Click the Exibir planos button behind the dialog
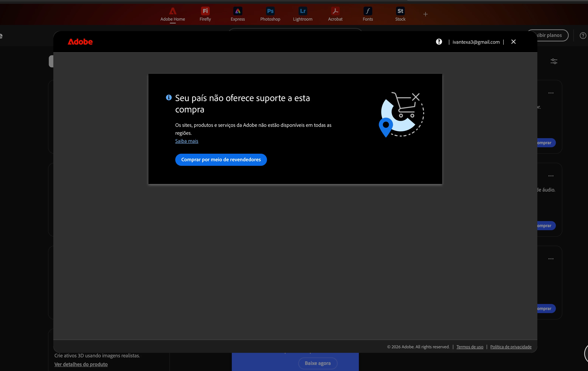This screenshot has width=588, height=371. coord(549,35)
